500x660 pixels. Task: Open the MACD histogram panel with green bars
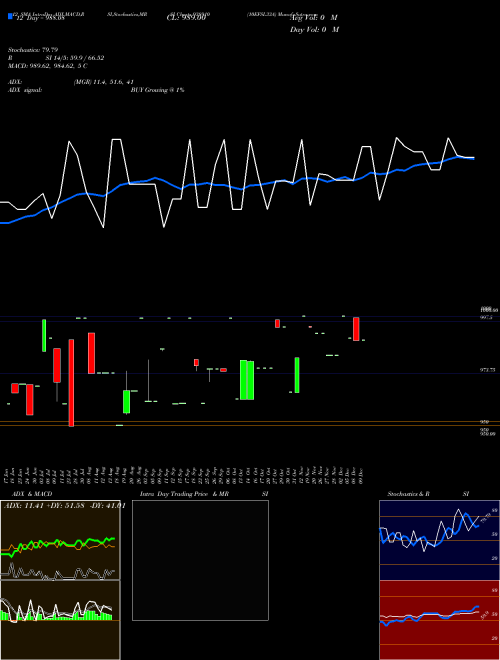(60, 620)
